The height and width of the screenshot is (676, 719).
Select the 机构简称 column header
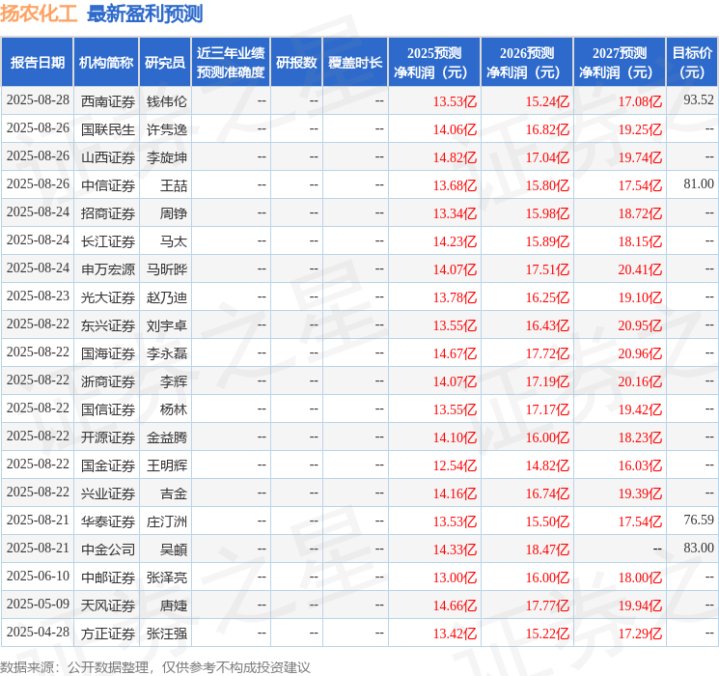(x=106, y=62)
